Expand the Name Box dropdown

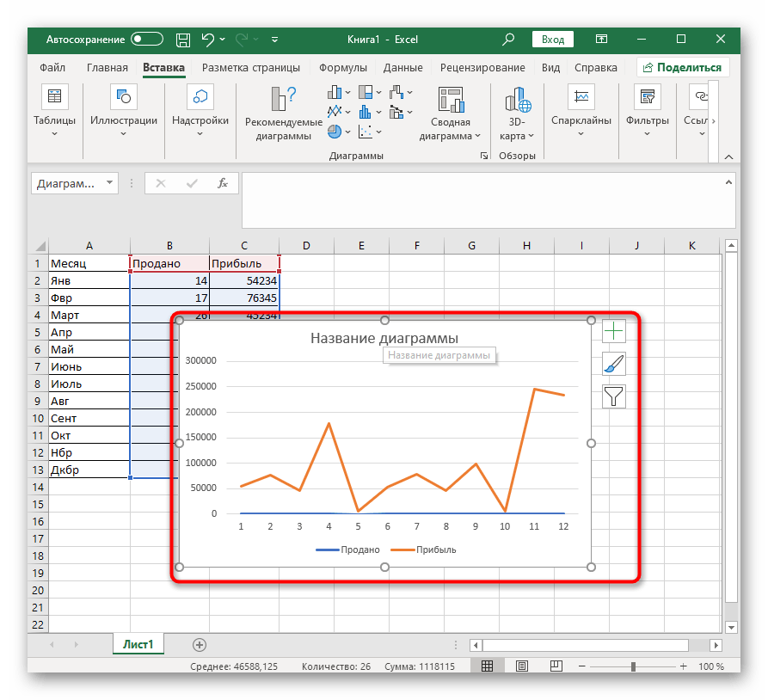coord(109,183)
